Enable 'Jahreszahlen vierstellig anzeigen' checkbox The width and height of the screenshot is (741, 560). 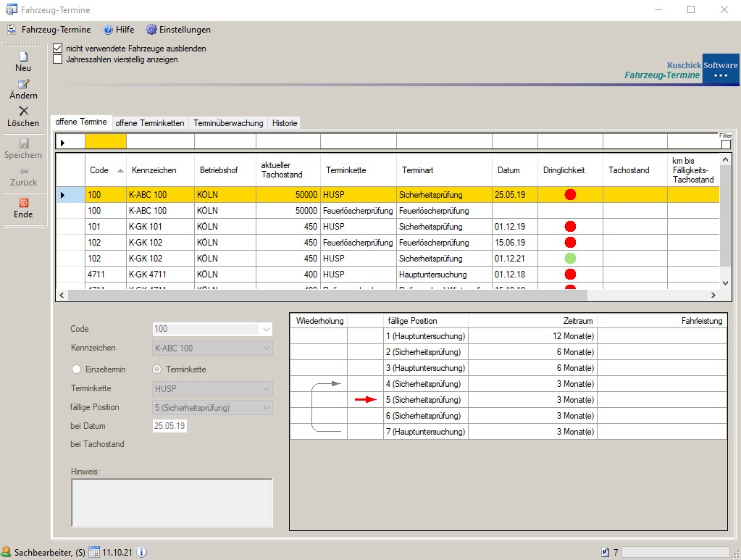point(58,59)
